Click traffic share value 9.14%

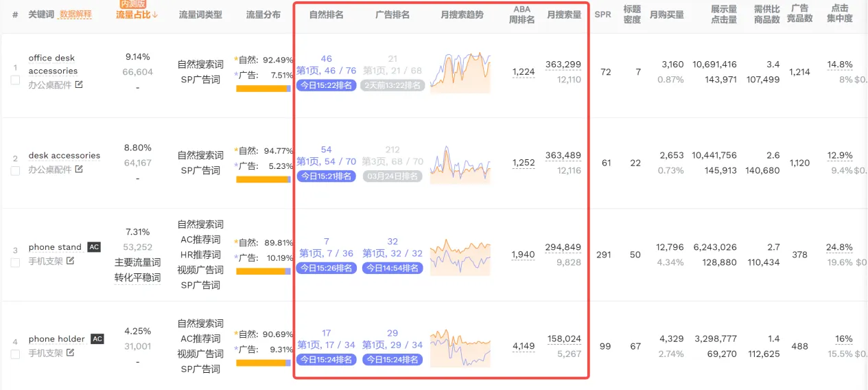click(138, 57)
